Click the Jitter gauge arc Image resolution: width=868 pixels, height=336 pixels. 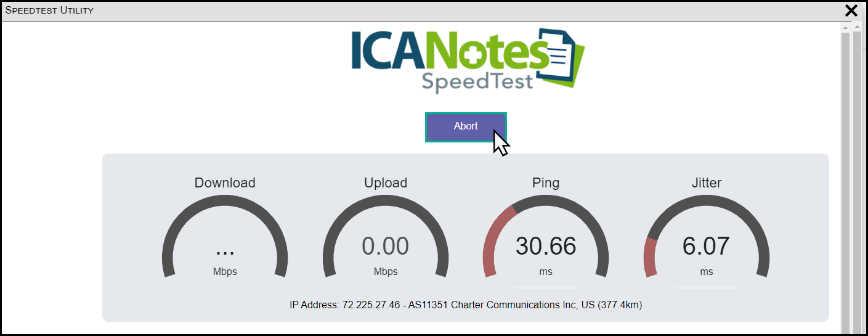[706, 201]
